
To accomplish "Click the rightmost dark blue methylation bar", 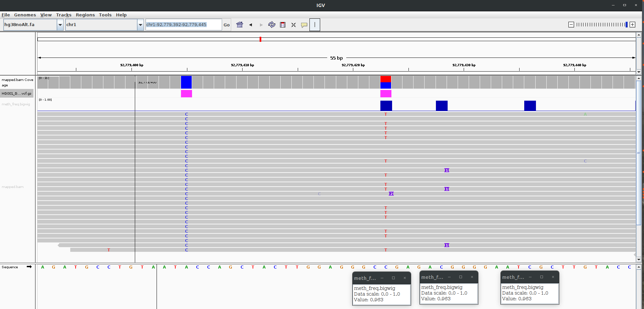I will coord(530,106).
